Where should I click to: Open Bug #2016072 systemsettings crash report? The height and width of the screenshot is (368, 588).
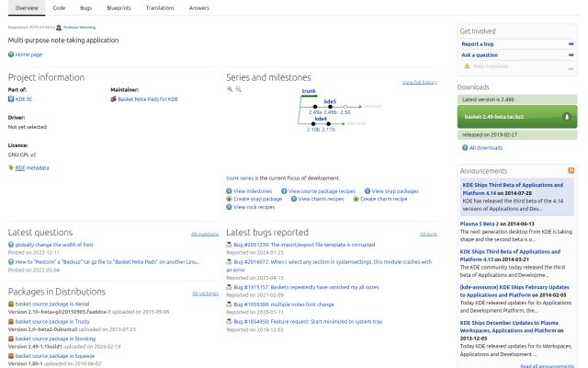coord(329,266)
